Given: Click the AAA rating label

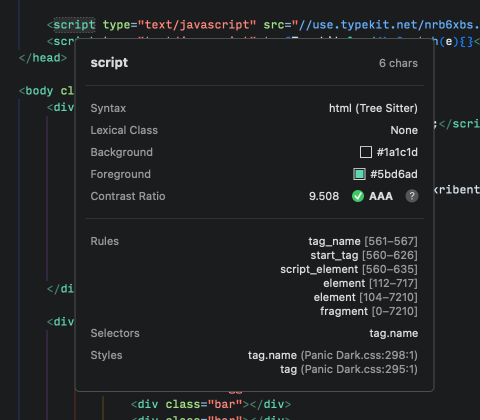Looking at the screenshot, I should point(381,196).
